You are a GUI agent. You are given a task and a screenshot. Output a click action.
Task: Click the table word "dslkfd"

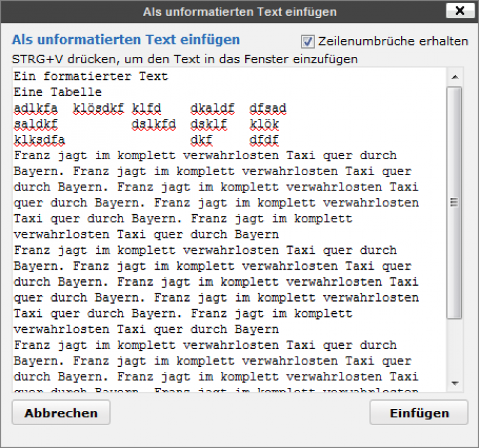tap(153, 124)
